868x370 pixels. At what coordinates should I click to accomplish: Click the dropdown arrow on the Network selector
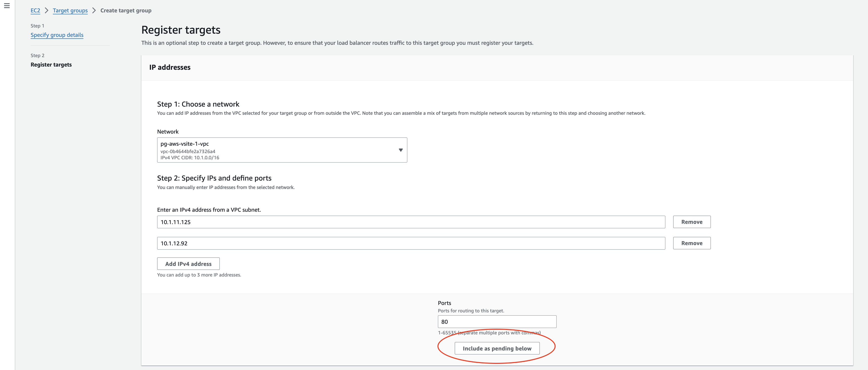(400, 150)
